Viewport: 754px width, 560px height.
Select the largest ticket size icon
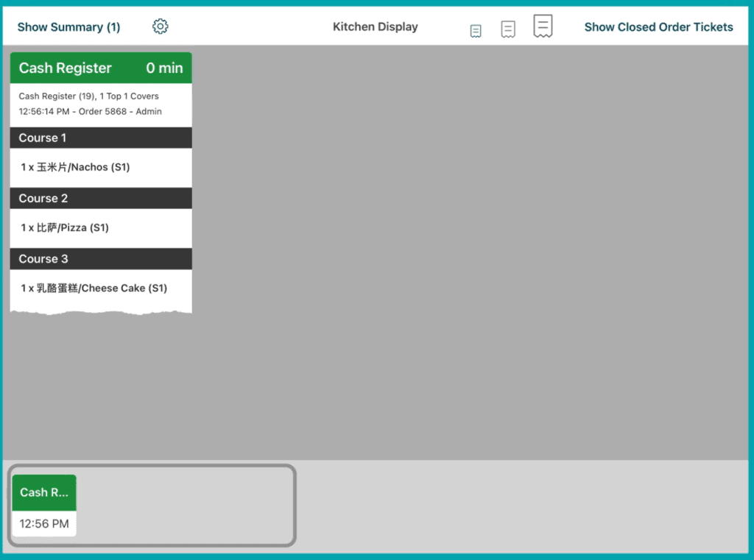tap(543, 26)
